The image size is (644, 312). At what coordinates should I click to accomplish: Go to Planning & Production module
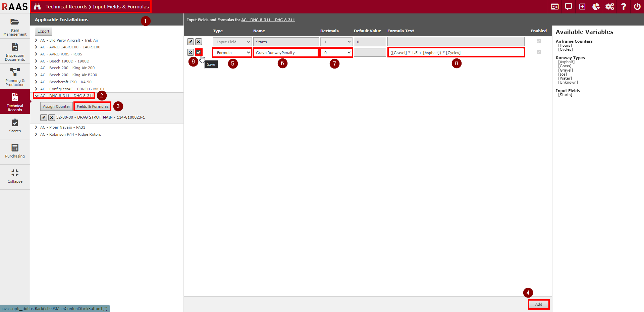15,77
